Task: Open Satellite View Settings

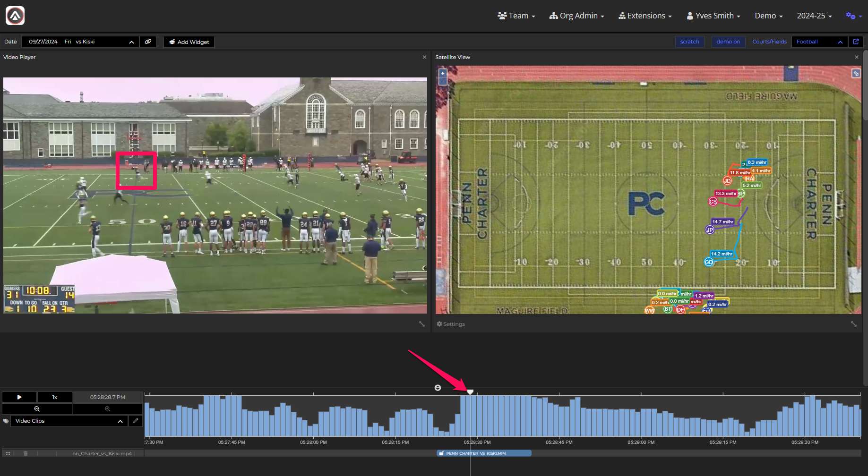Action: [x=451, y=324]
